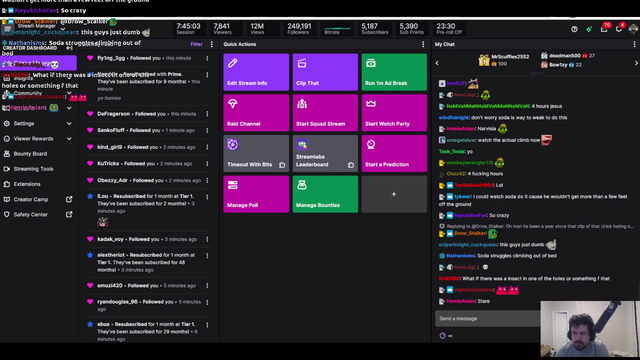The height and width of the screenshot is (360, 640).
Task: Open options for smuzi420 follow event
Action: coord(207,286)
